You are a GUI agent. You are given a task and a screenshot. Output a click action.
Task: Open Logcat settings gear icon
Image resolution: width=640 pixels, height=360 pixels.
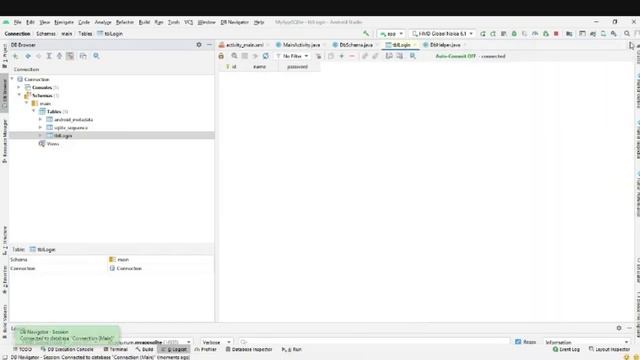[x=619, y=328]
